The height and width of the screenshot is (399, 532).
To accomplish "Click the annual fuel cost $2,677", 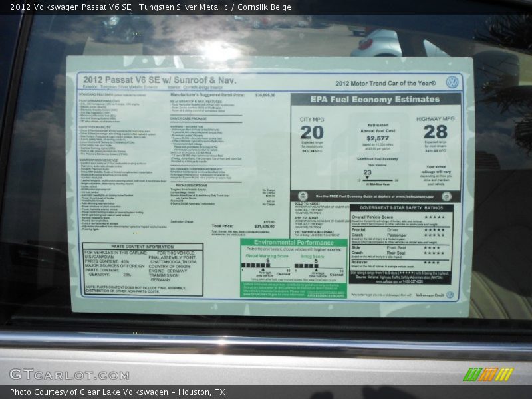I will [x=378, y=138].
